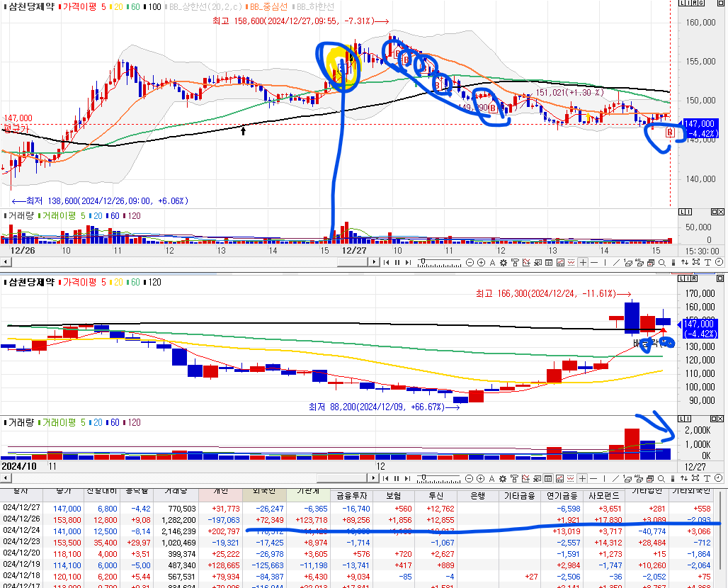
Task: Toggle 'G' button at intraday chart top-right
Action: (x=701, y=3)
